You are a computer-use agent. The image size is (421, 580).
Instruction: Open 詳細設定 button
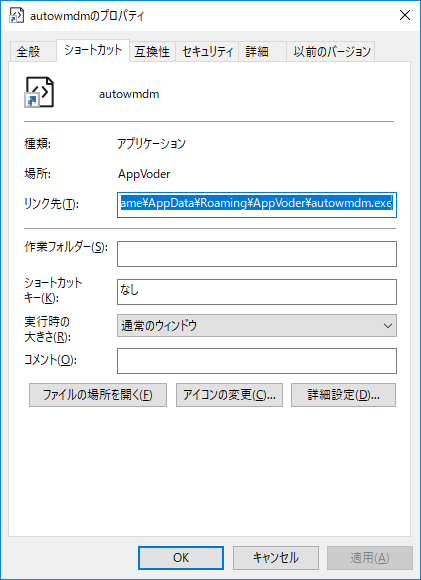pos(343,395)
